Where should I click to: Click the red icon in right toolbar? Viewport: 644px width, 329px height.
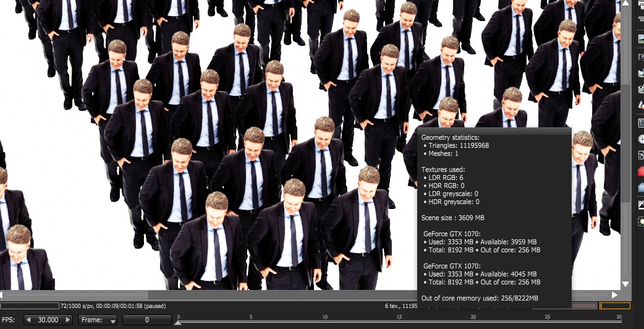click(641, 171)
